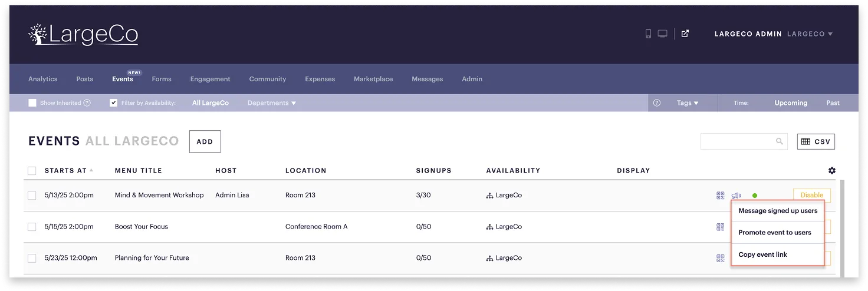
Task: Click Conference Room A location
Action: [x=317, y=226]
